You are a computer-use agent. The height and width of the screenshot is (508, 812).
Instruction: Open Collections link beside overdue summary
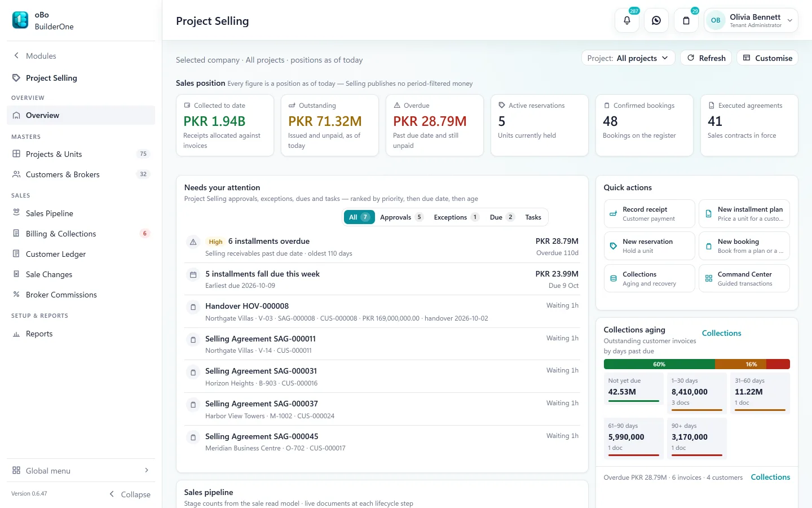[770, 477]
